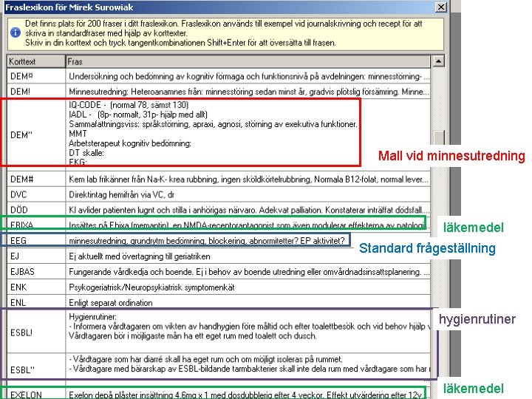
Task: Select the DEM# korttext cell
Action: [x=36, y=179]
